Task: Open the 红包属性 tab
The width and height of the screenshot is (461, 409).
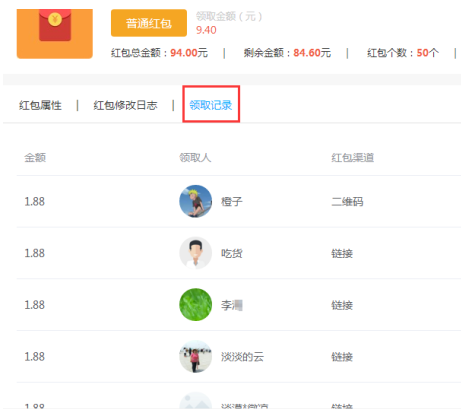Action: point(40,105)
